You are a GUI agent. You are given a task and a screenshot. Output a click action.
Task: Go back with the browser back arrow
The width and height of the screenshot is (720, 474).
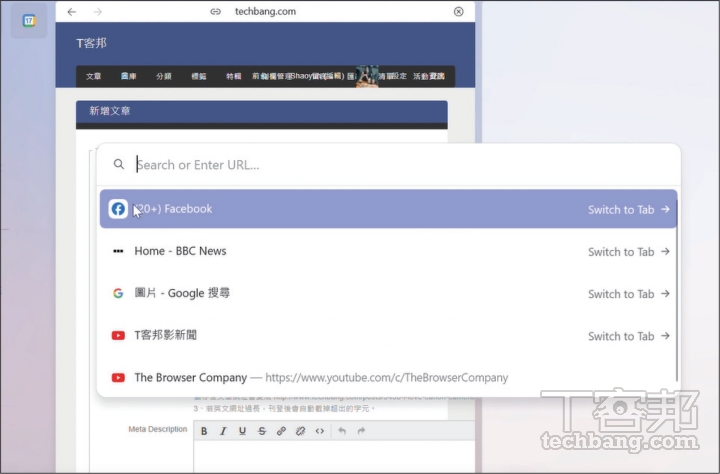(x=72, y=11)
